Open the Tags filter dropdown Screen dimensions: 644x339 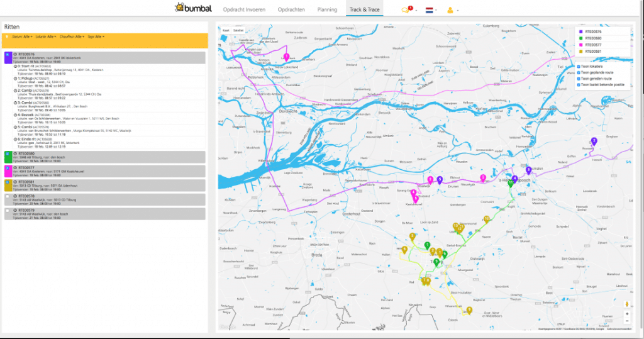tap(96, 37)
